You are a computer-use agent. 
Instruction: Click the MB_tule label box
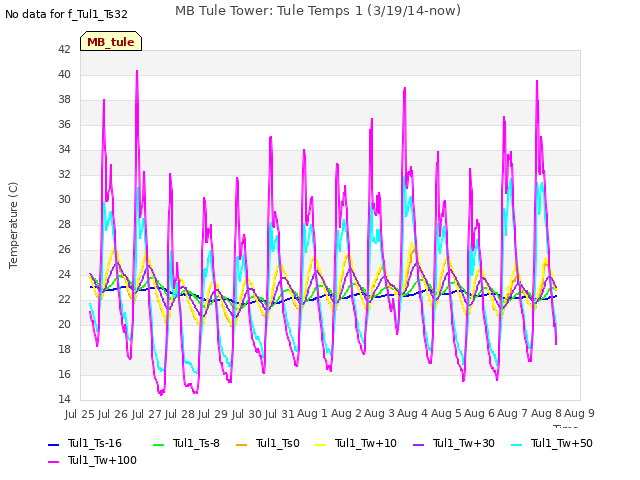[111, 41]
